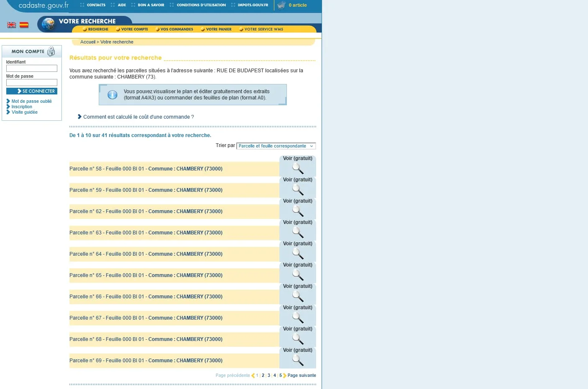
Task: Open Comment est calculé le coût link
Action: click(x=138, y=117)
